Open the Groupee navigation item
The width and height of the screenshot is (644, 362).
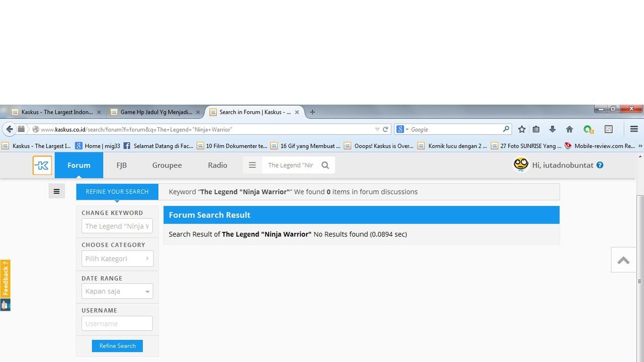coord(167,165)
